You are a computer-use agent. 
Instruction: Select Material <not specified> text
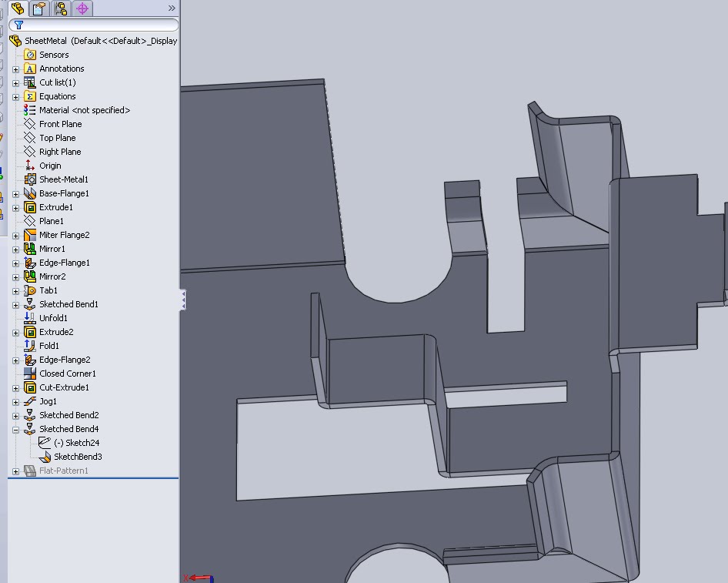click(85, 110)
